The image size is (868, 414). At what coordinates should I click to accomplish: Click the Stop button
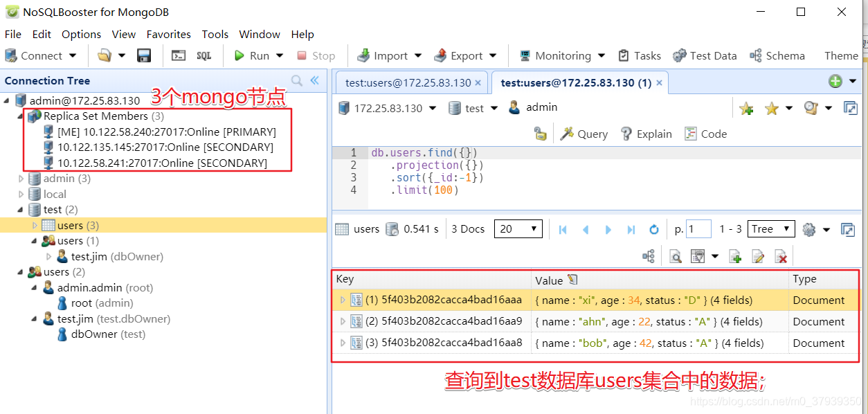coord(316,55)
